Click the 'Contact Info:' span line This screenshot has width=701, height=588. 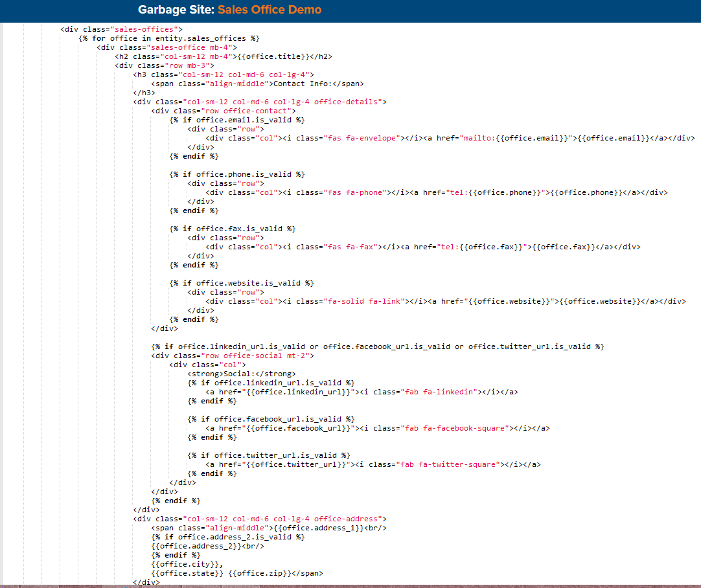(257, 84)
